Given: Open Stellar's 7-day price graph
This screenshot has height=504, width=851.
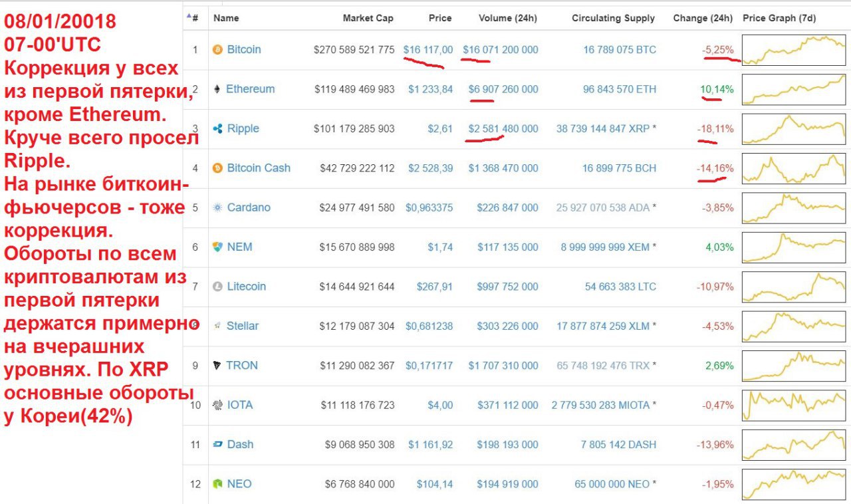Looking at the screenshot, I should click(x=794, y=326).
